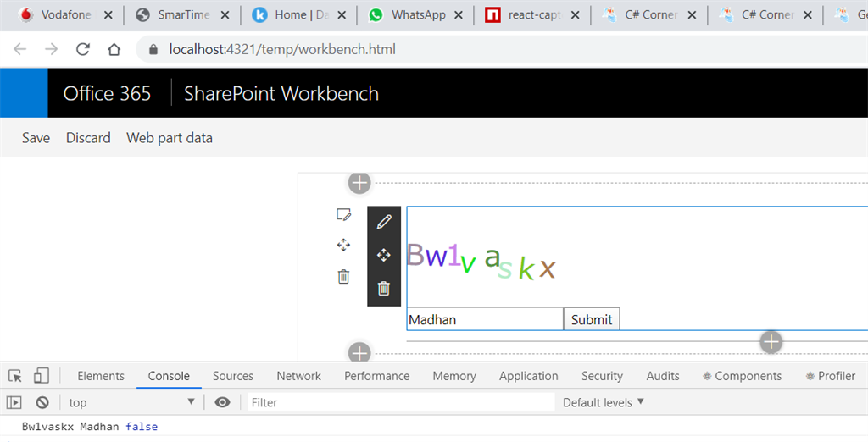Open the Office 365 link
This screenshot has width=868, height=442.
point(107,93)
